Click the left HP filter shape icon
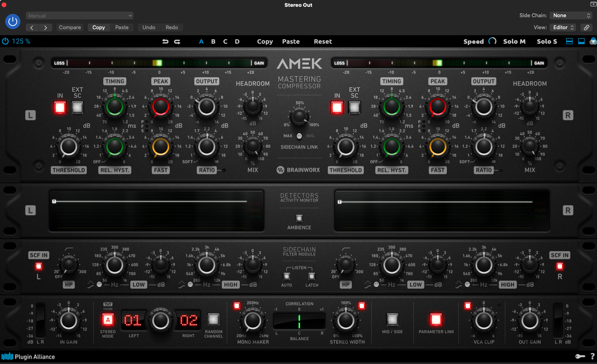The image size is (597, 364). click(69, 249)
